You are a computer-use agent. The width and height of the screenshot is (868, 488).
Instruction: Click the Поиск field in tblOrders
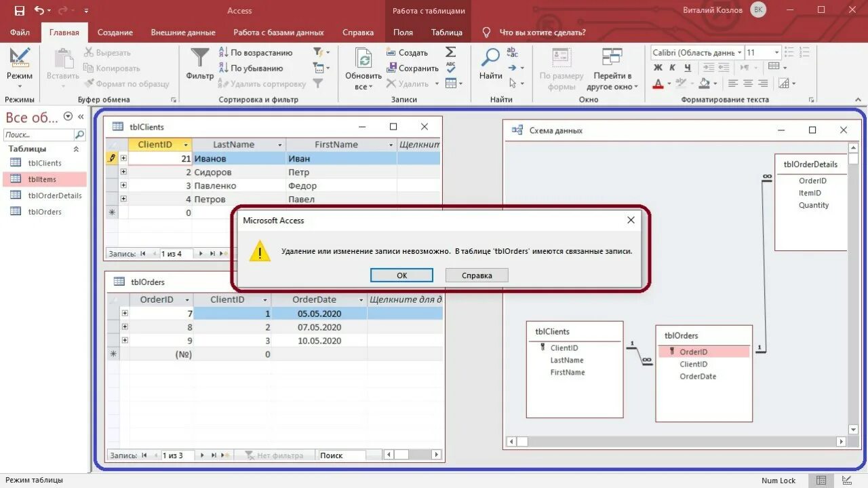(x=342, y=455)
